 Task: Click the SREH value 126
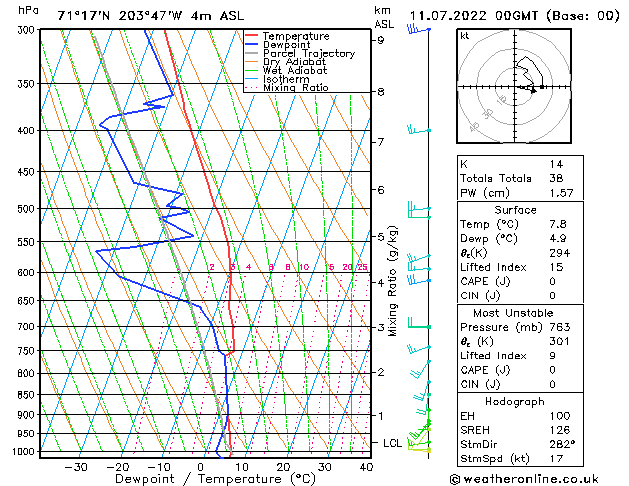pos(560,430)
